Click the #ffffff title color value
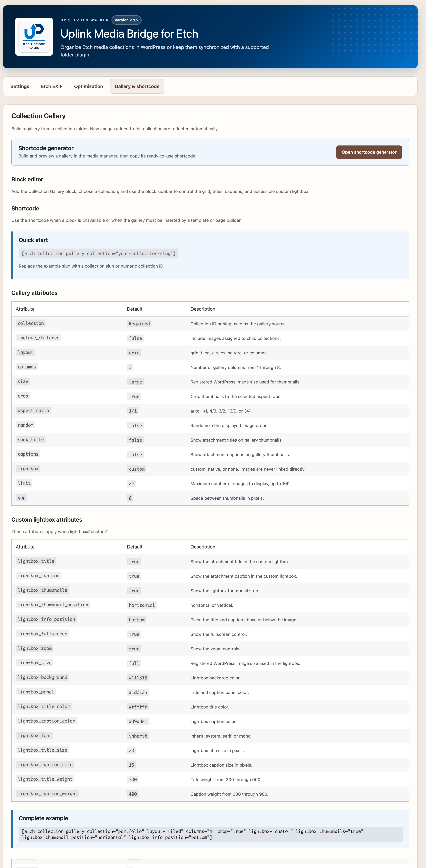 [138, 707]
